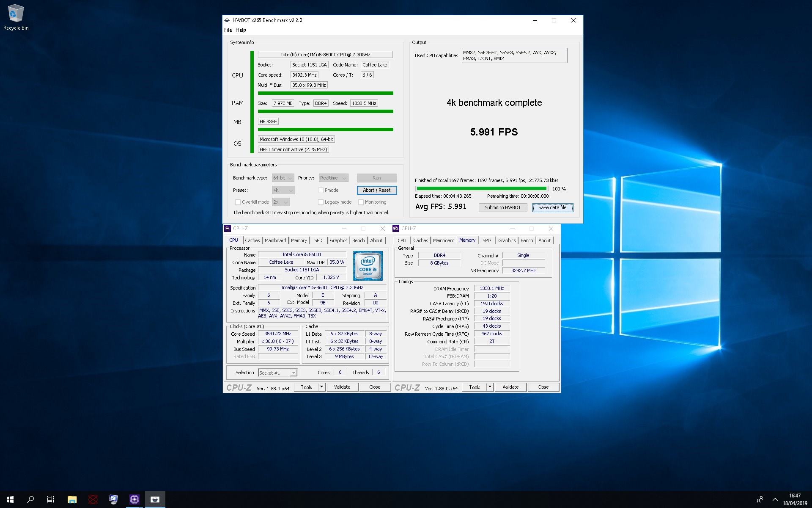Click the Show desktop sliver on taskbar

(810, 500)
